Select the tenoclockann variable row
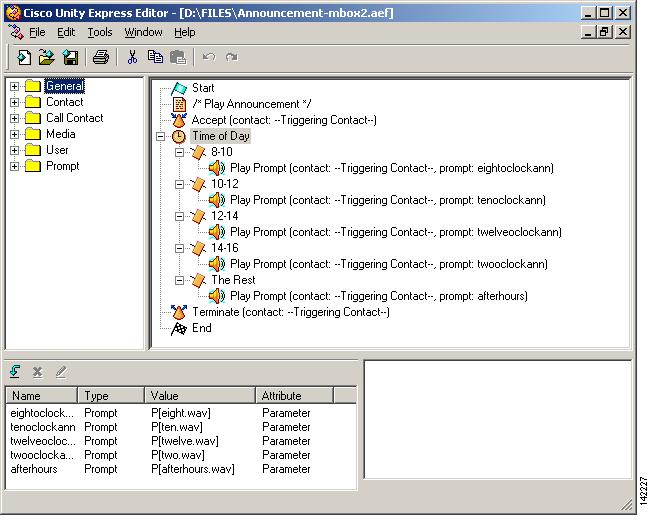 click(x=181, y=427)
